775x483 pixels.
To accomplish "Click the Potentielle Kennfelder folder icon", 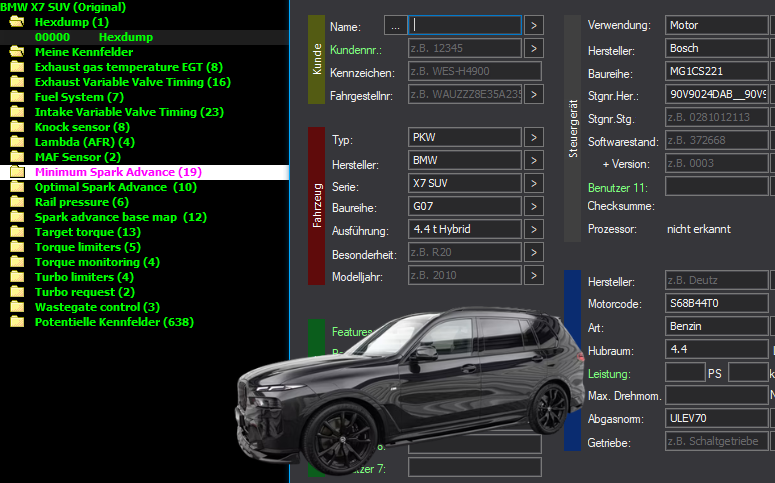I will click(x=17, y=322).
